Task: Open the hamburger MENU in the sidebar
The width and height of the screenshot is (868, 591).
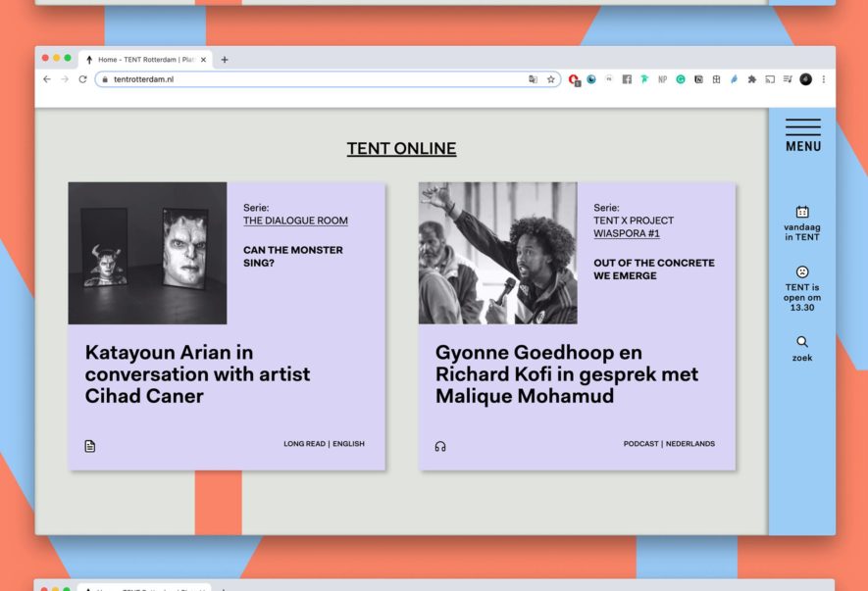Action: pyautogui.click(x=802, y=135)
